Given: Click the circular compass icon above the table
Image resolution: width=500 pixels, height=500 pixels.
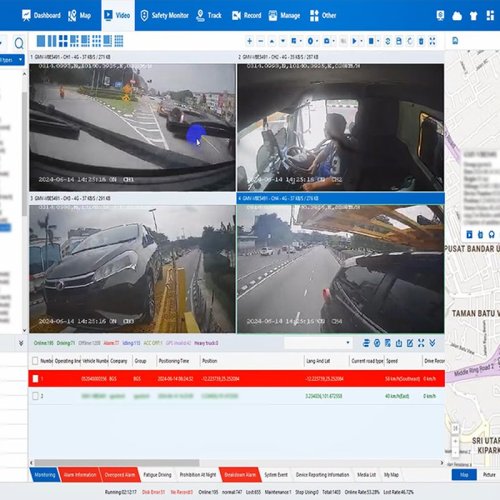Looking at the screenshot, I should 377,343.
